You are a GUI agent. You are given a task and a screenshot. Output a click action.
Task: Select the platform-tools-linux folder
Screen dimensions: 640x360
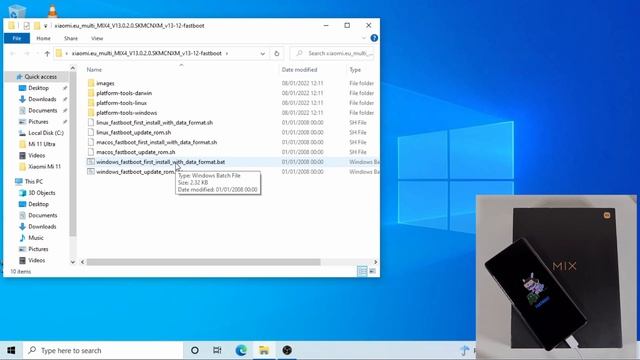(x=121, y=103)
